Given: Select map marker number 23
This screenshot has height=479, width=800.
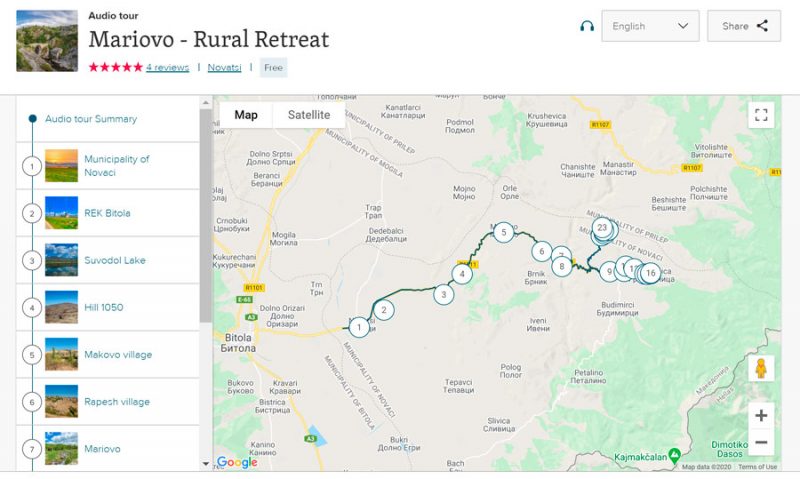Looking at the screenshot, I should [601, 228].
